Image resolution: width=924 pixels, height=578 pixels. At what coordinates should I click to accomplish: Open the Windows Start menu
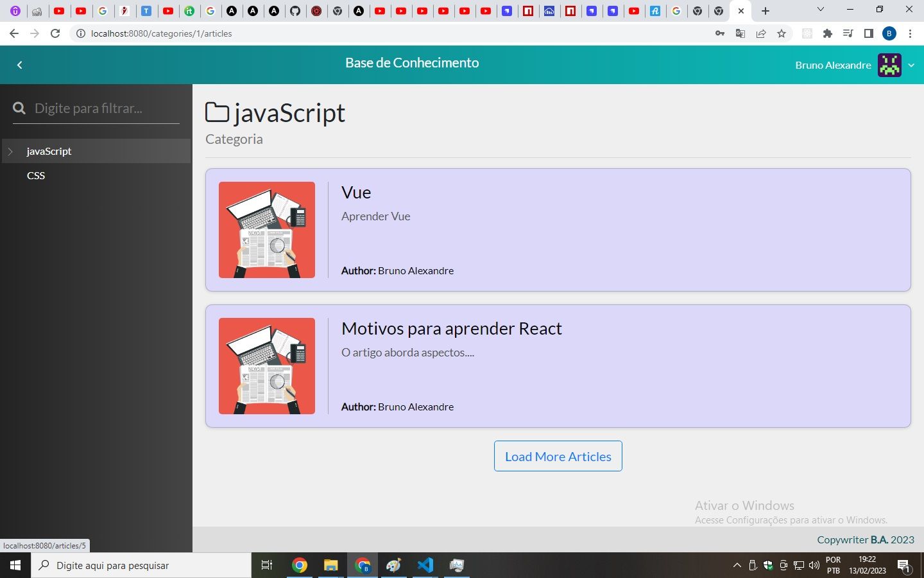[15, 565]
